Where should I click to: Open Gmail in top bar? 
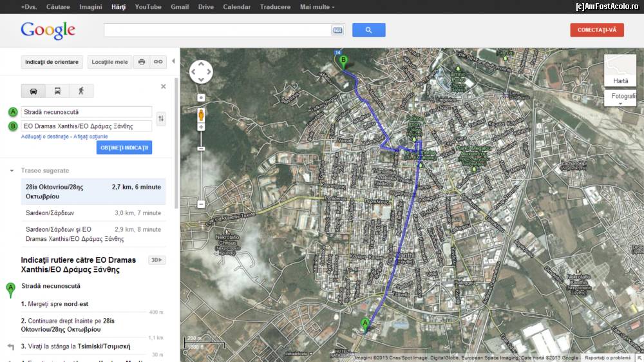click(x=180, y=7)
